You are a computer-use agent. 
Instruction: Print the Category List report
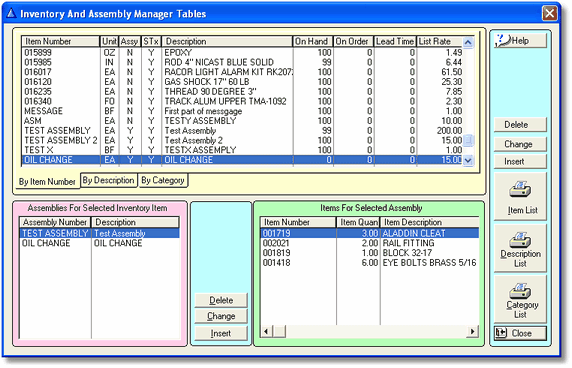(520, 299)
